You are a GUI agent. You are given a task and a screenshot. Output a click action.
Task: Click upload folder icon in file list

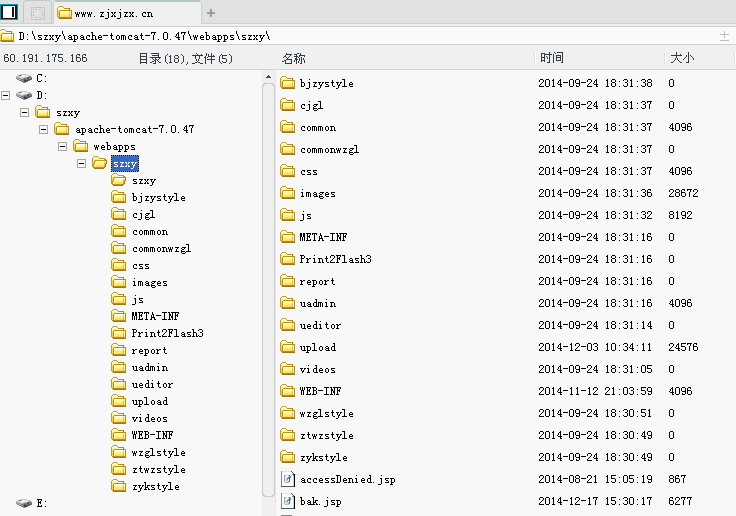pyautogui.click(x=287, y=347)
